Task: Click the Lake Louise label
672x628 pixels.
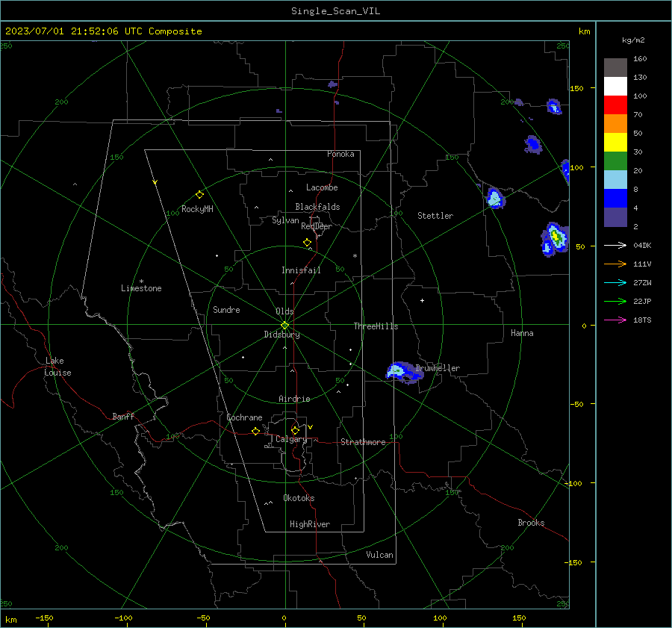Action: (x=57, y=367)
